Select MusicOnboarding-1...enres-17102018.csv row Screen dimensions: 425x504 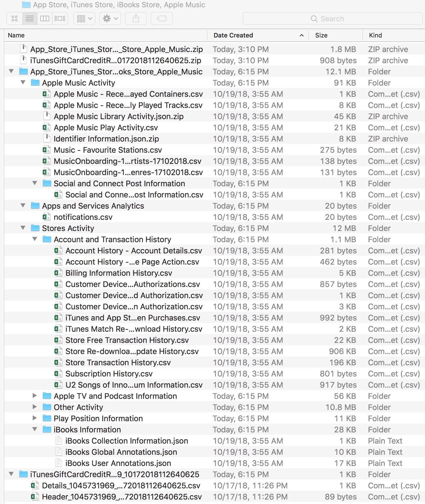(x=215, y=172)
